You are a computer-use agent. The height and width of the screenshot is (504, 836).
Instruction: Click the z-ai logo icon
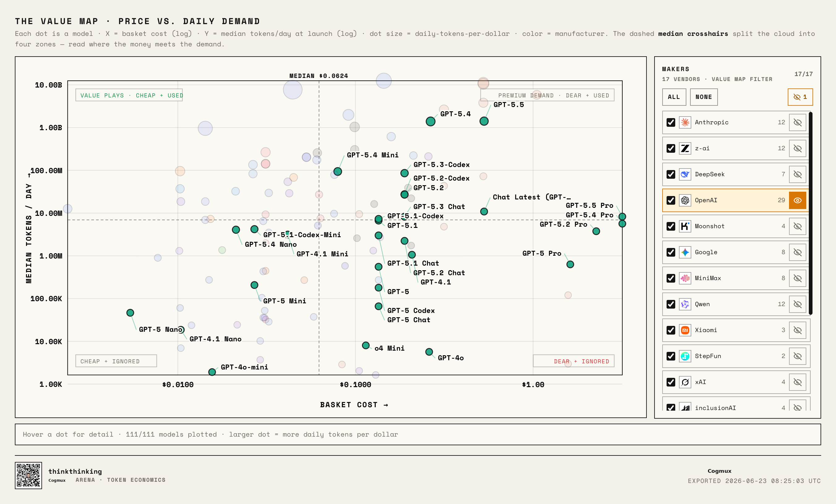[x=685, y=148]
